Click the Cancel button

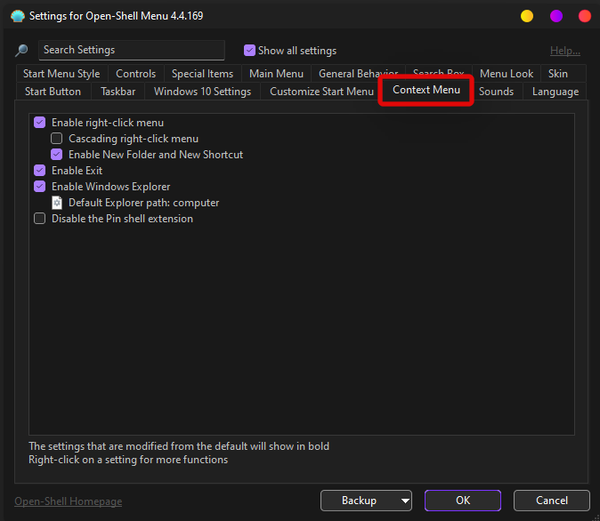[x=551, y=500]
